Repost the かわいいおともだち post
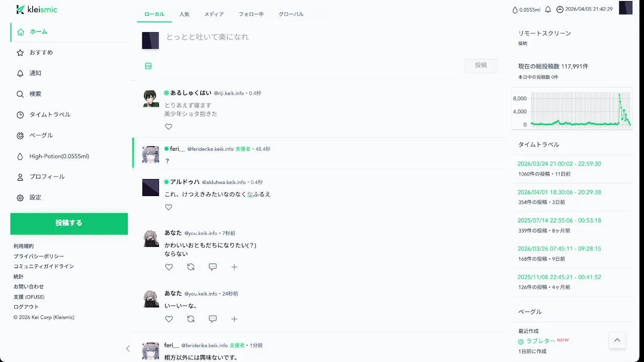Viewport: 644px width, 362px height. [191, 267]
